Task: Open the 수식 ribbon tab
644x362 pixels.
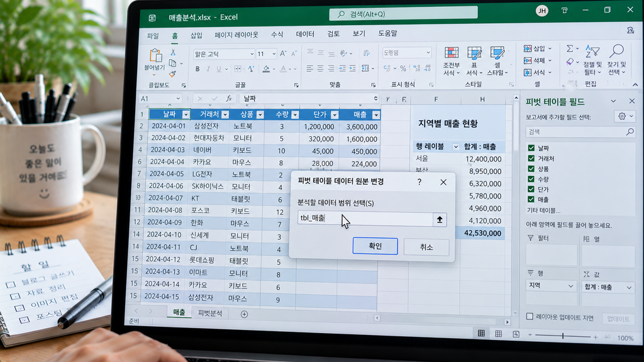Action: 277,35
